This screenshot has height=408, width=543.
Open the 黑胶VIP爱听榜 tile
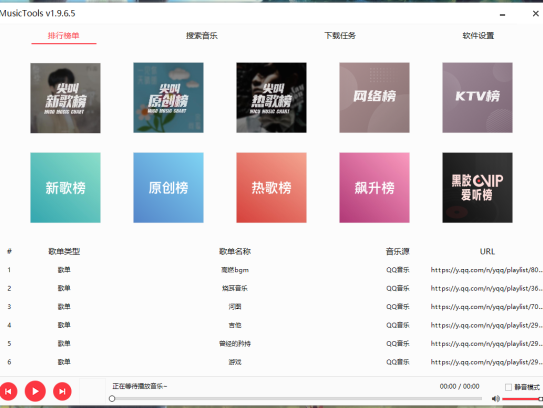click(x=478, y=188)
